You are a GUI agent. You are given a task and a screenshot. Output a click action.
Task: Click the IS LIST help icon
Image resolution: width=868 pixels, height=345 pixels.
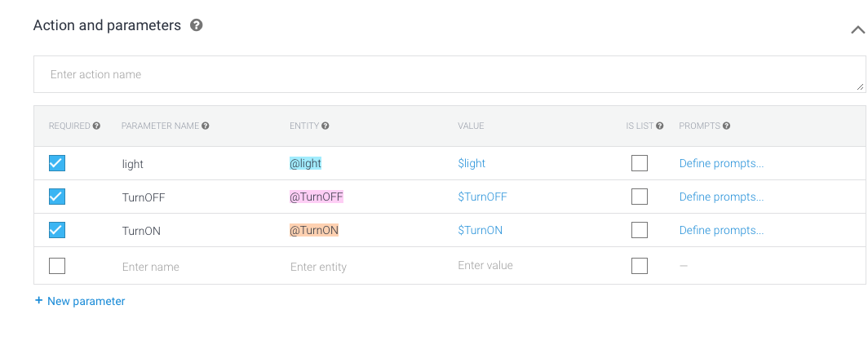[x=659, y=126]
